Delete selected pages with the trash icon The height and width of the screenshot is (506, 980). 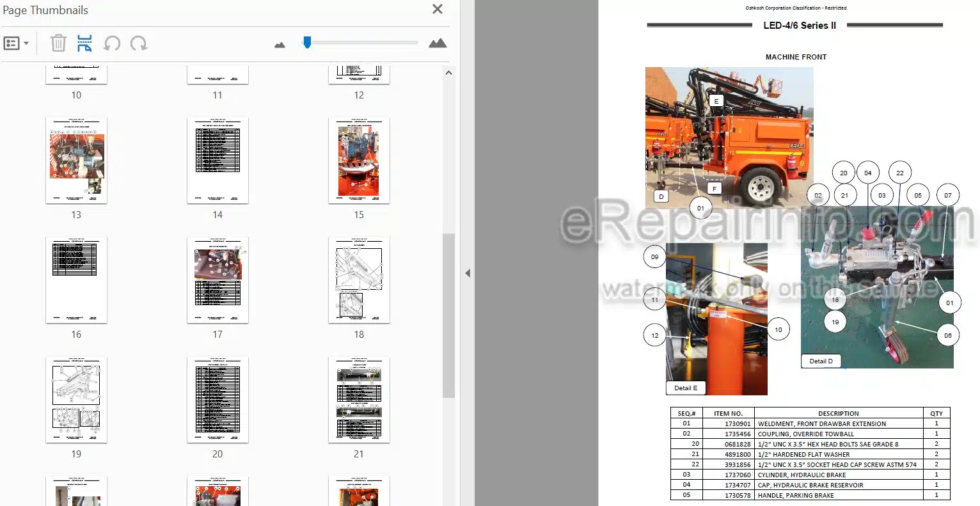pos(58,43)
